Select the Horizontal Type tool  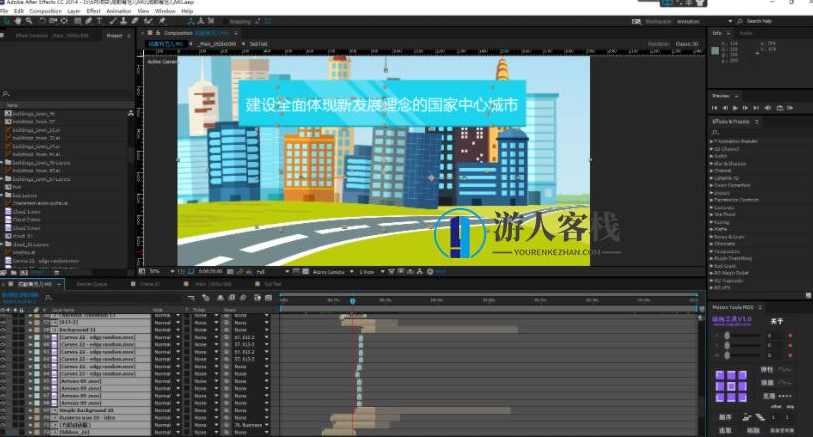(99, 21)
